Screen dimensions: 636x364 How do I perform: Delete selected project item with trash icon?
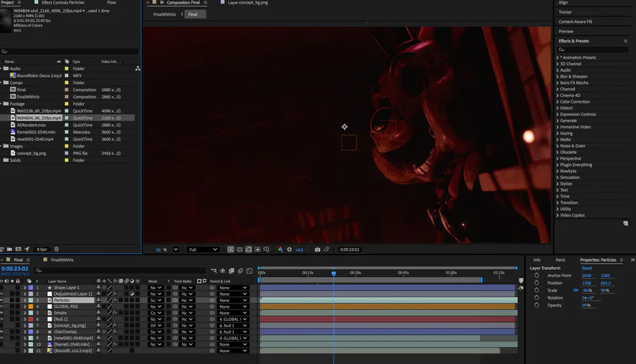click(x=57, y=249)
